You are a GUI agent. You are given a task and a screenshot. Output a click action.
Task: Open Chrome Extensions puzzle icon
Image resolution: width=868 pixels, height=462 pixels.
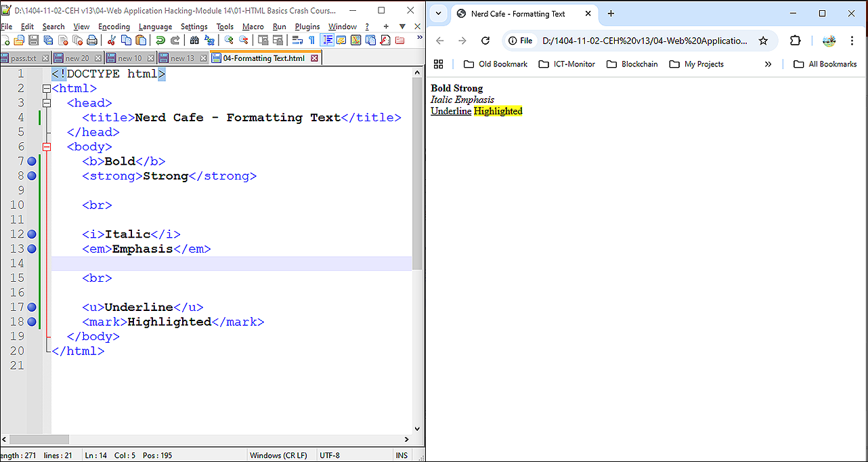click(796, 41)
